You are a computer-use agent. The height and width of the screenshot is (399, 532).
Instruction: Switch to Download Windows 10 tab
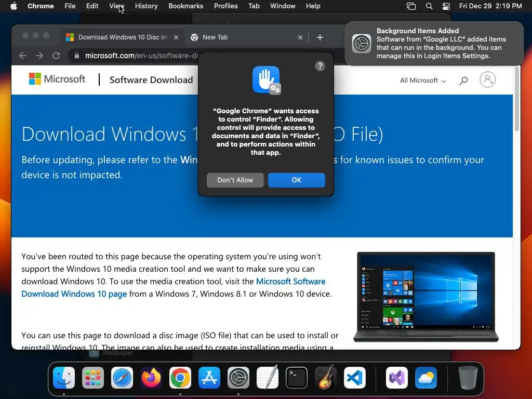pyautogui.click(x=122, y=37)
